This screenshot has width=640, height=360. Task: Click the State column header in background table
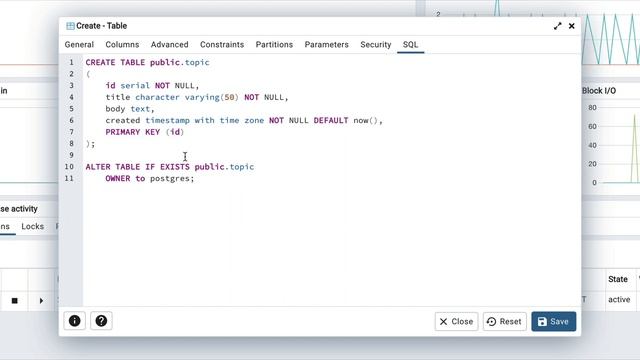tap(618, 279)
